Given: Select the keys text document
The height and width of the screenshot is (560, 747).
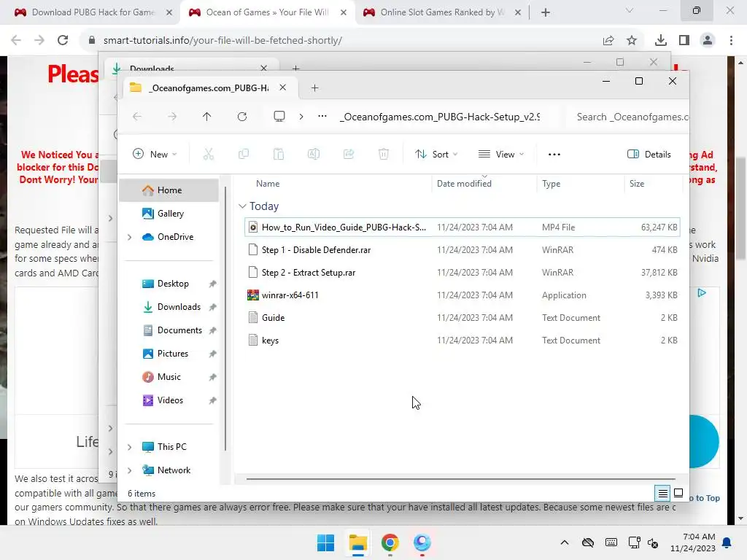Looking at the screenshot, I should coord(462,341).
